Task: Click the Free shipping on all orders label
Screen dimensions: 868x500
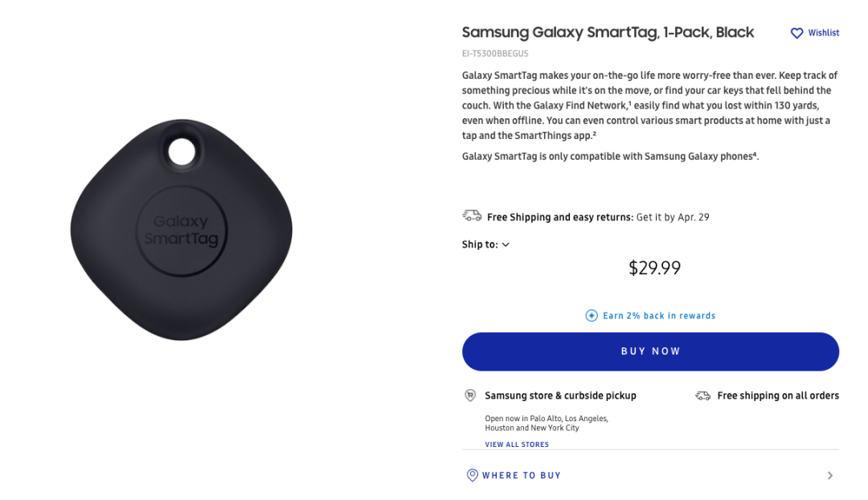Action: (778, 395)
